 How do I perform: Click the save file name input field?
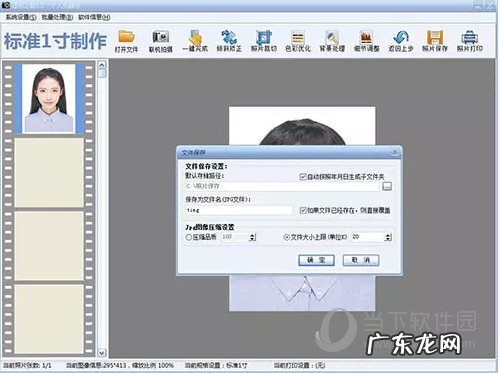[x=239, y=210]
